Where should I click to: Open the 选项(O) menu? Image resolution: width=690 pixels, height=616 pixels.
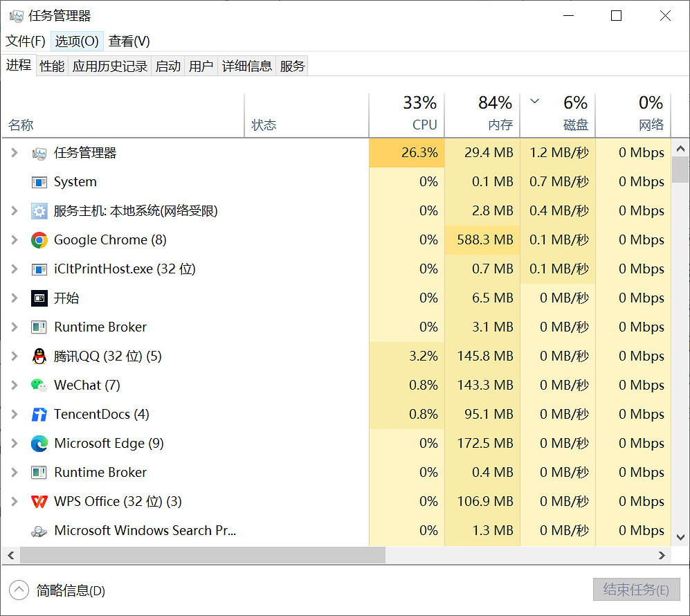coord(76,41)
